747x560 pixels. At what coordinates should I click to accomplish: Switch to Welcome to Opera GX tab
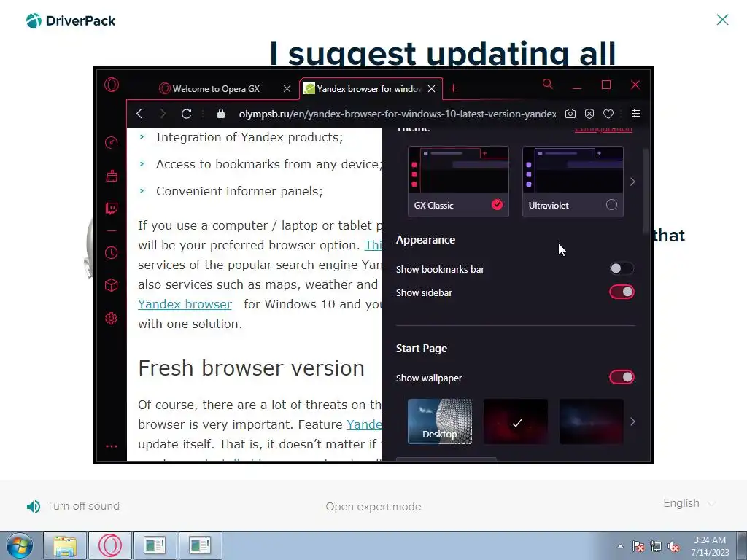215,88
